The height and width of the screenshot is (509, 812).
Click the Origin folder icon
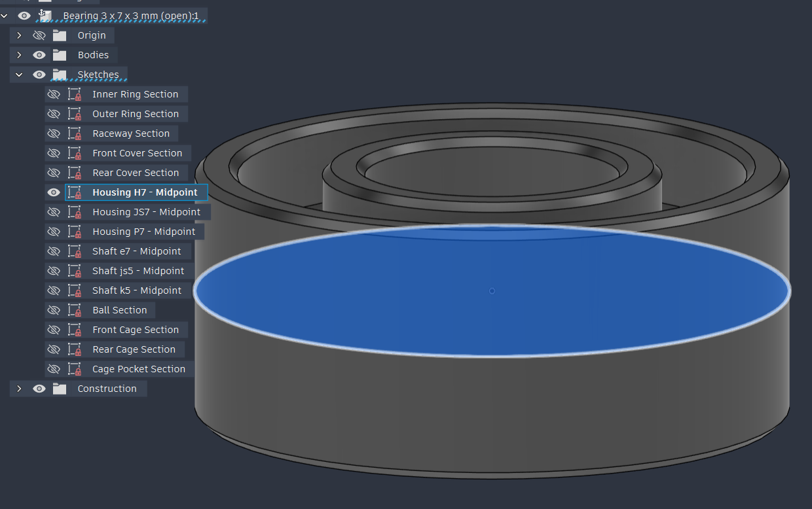(60, 35)
